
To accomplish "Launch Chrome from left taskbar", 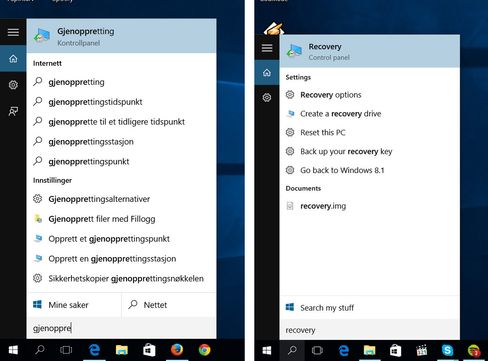I will tap(204, 350).
